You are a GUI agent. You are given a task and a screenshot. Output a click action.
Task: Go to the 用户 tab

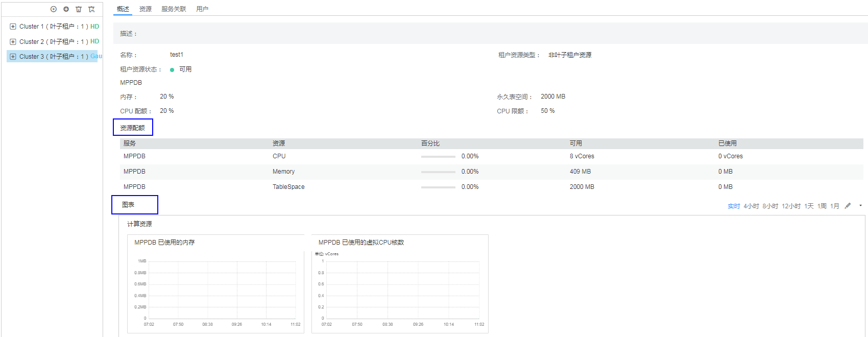pos(202,9)
